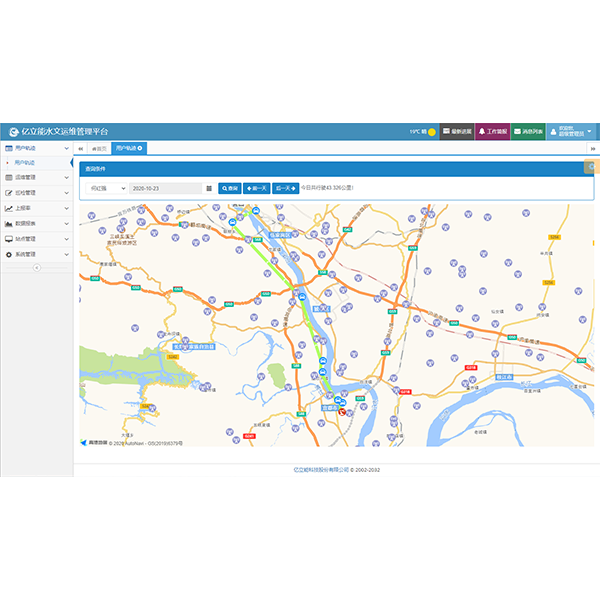
Task: Expand the 用户轨迹 sidebar group chevron
Action: [67, 148]
